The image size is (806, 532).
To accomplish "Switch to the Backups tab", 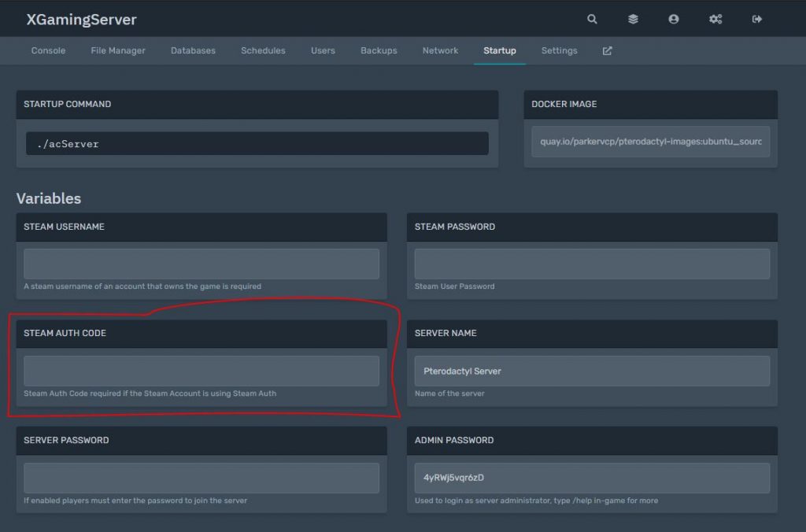I will click(x=379, y=50).
